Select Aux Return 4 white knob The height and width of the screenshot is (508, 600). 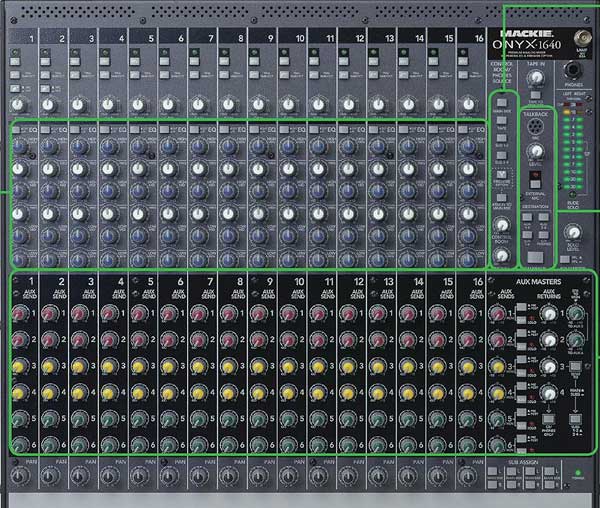coord(549,393)
